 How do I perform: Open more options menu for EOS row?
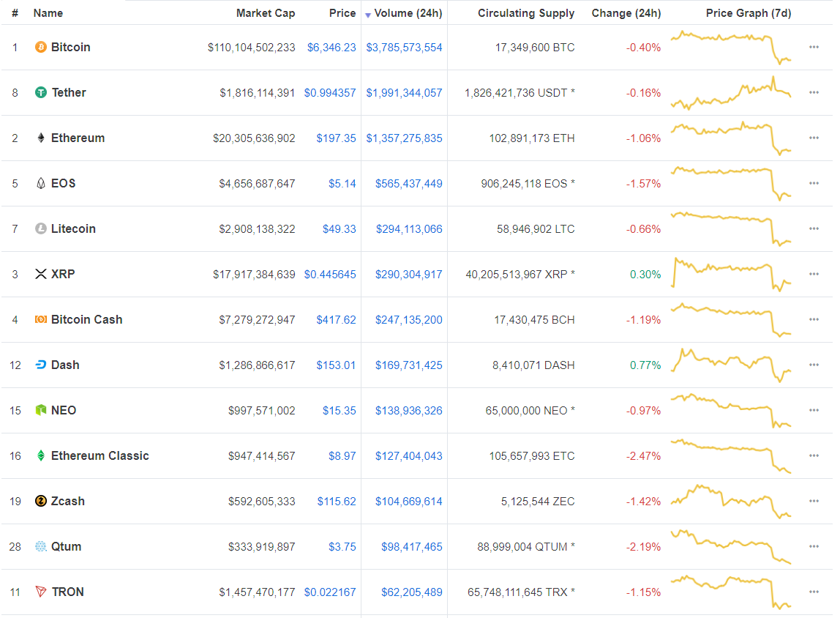pos(814,183)
